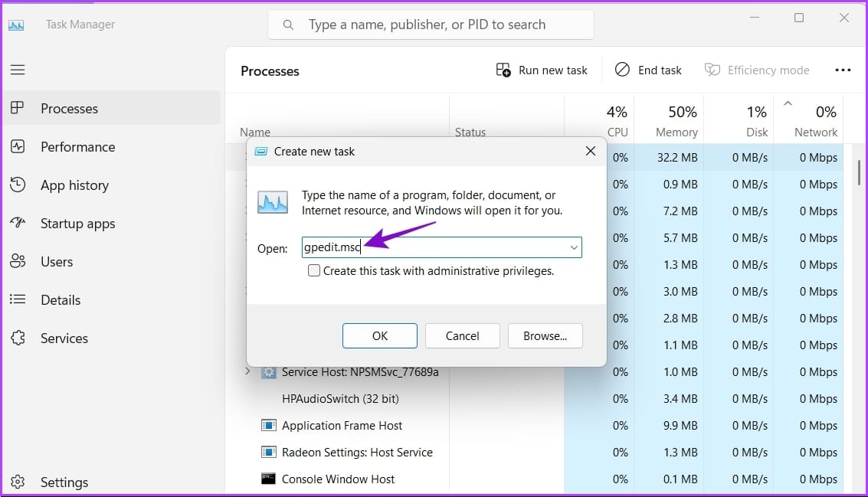Click the vertical scrollbar in process list

[x=859, y=172]
